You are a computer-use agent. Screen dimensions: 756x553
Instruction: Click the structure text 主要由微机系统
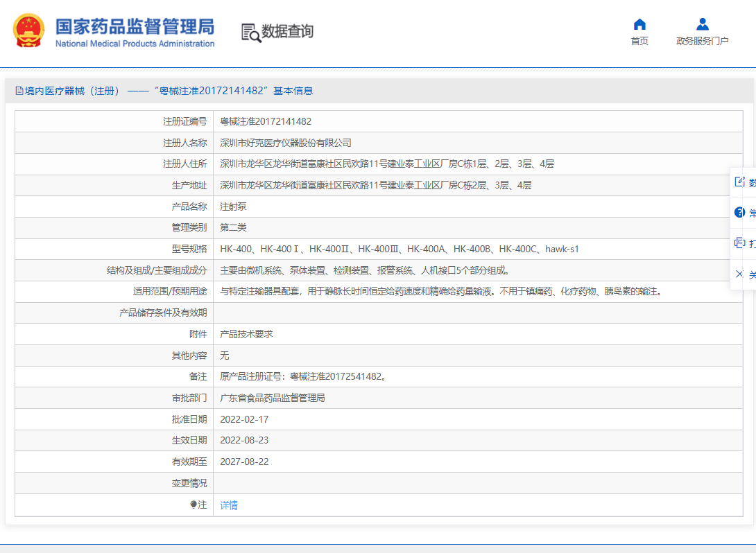tap(365, 270)
